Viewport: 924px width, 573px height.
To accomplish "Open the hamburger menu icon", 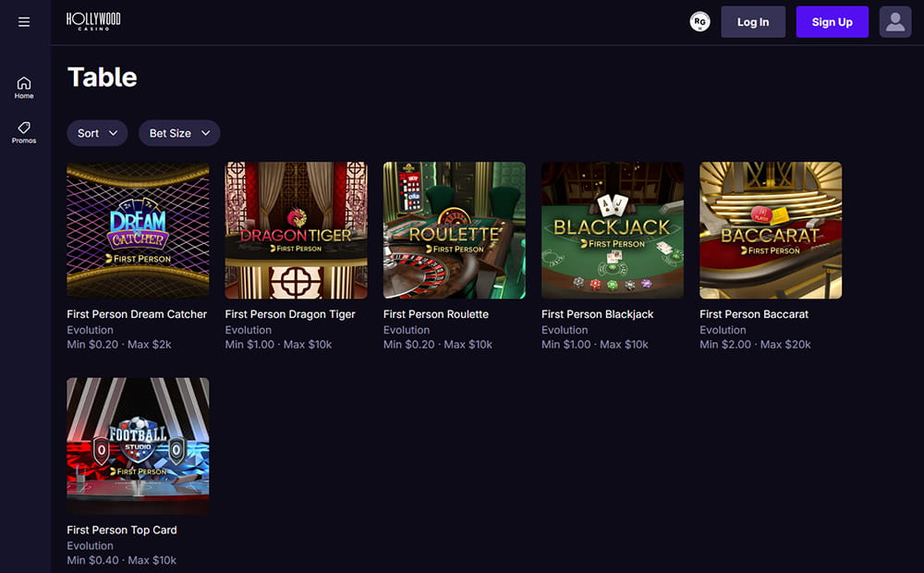I will [x=24, y=22].
